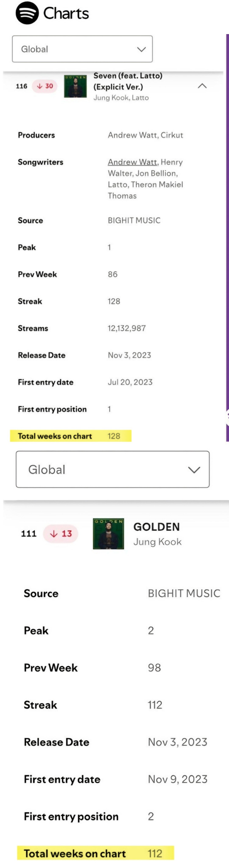
Task: Click the Jung Kook, Latto artist names
Action: click(x=121, y=98)
